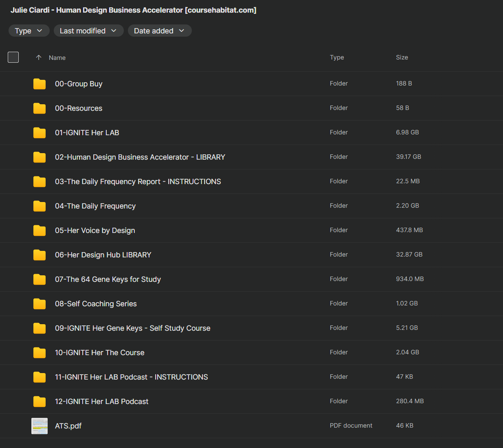Click the 47 KB size value

404,377
